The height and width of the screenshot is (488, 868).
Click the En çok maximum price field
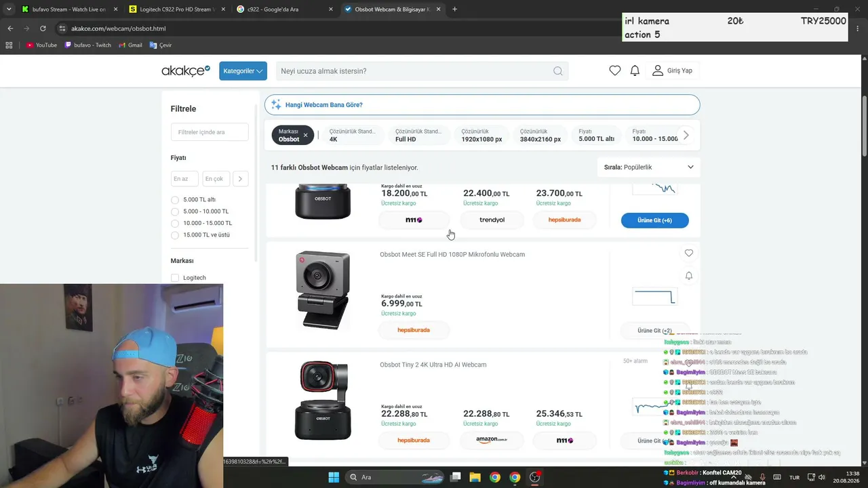click(216, 179)
